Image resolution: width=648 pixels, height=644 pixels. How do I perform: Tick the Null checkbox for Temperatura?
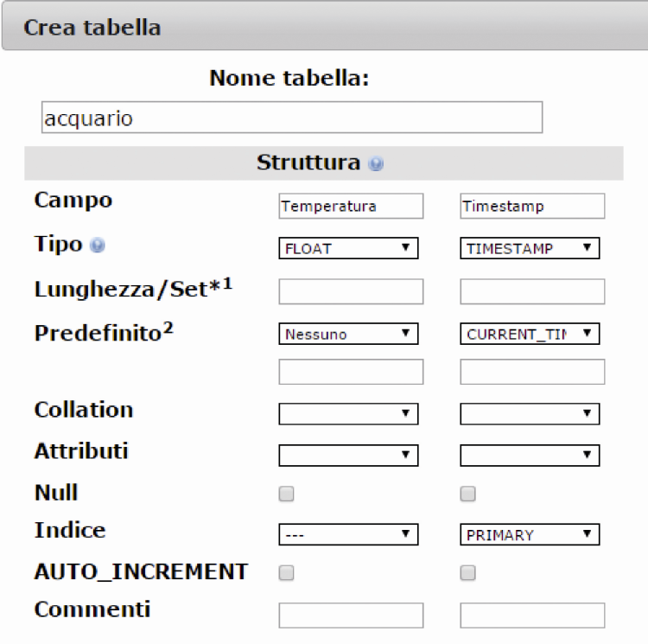coord(286,494)
